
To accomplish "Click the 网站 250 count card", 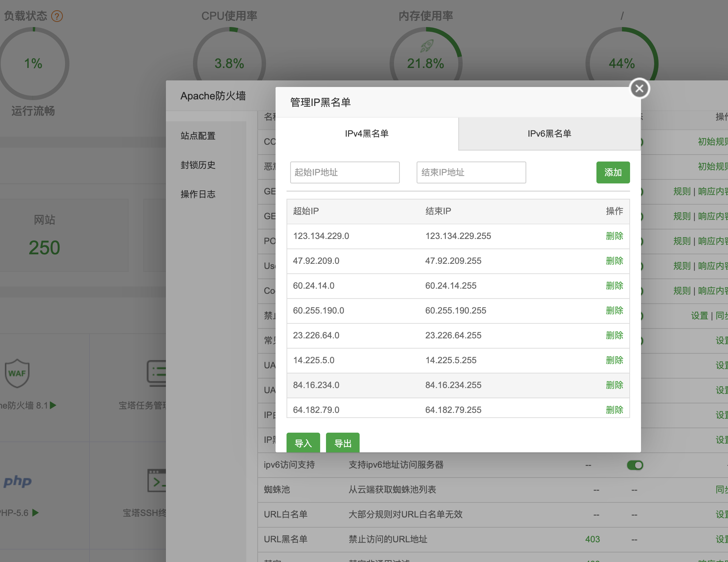I will (x=64, y=235).
